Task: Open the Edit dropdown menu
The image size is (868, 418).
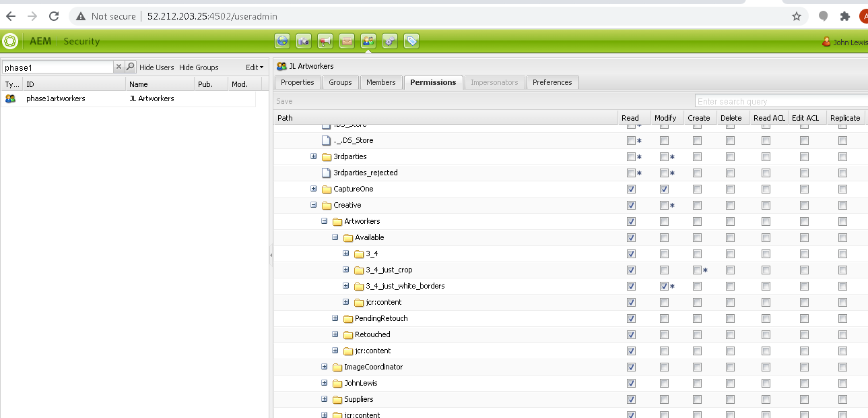Action: (x=254, y=67)
